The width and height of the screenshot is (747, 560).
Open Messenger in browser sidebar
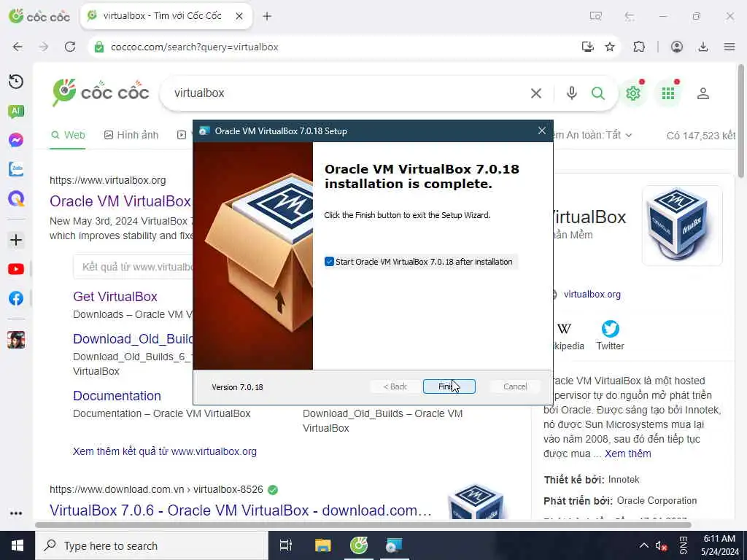pos(16,140)
